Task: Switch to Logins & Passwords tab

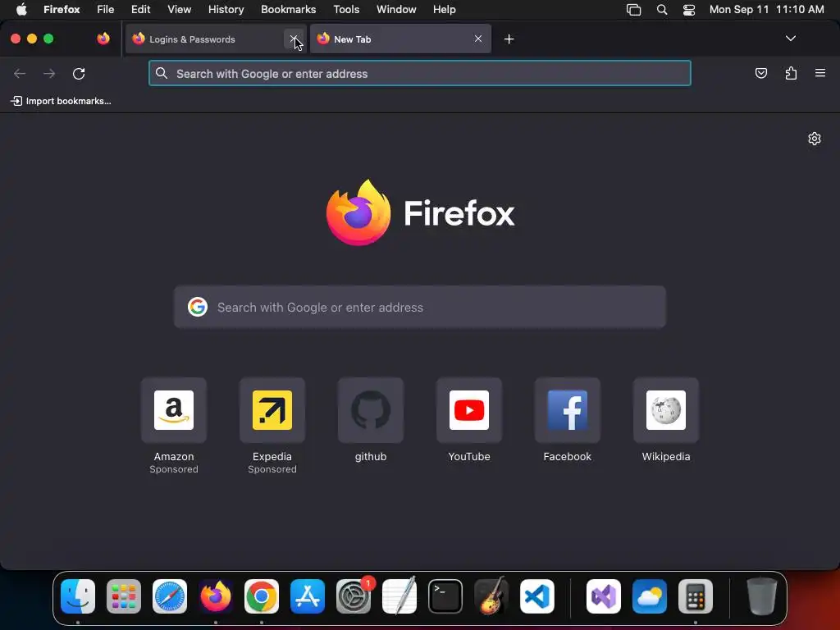Action: pyautogui.click(x=216, y=39)
